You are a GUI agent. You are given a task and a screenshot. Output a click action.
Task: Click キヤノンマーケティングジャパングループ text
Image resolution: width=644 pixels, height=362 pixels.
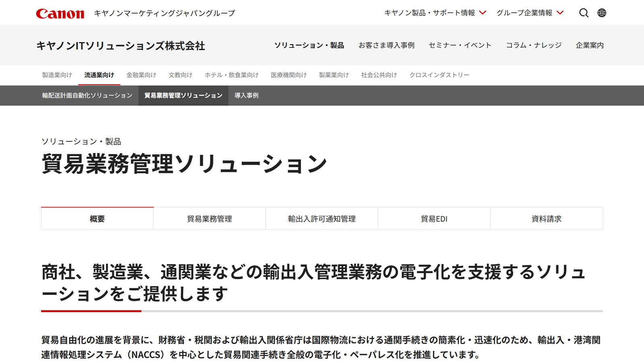click(165, 13)
